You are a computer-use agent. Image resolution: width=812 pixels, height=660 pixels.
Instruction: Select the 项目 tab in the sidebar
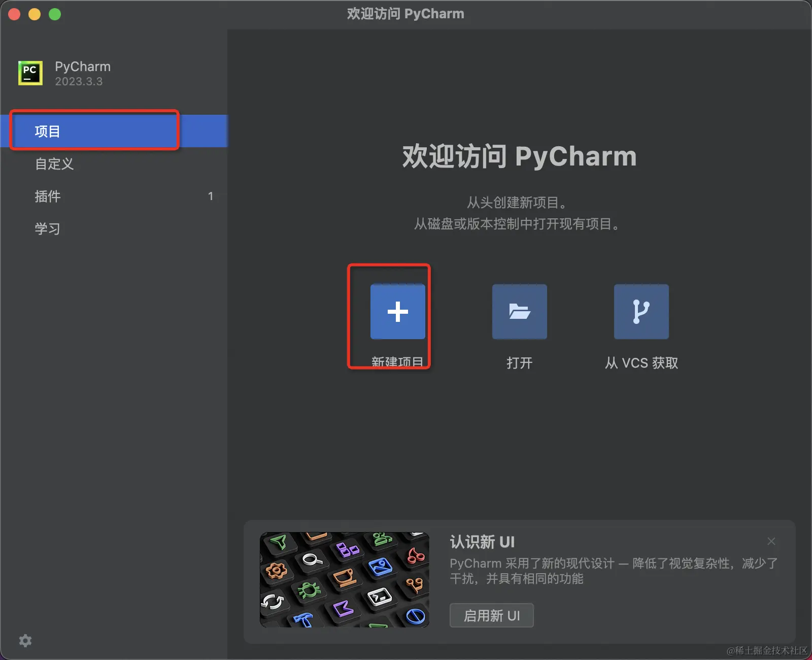pos(114,131)
